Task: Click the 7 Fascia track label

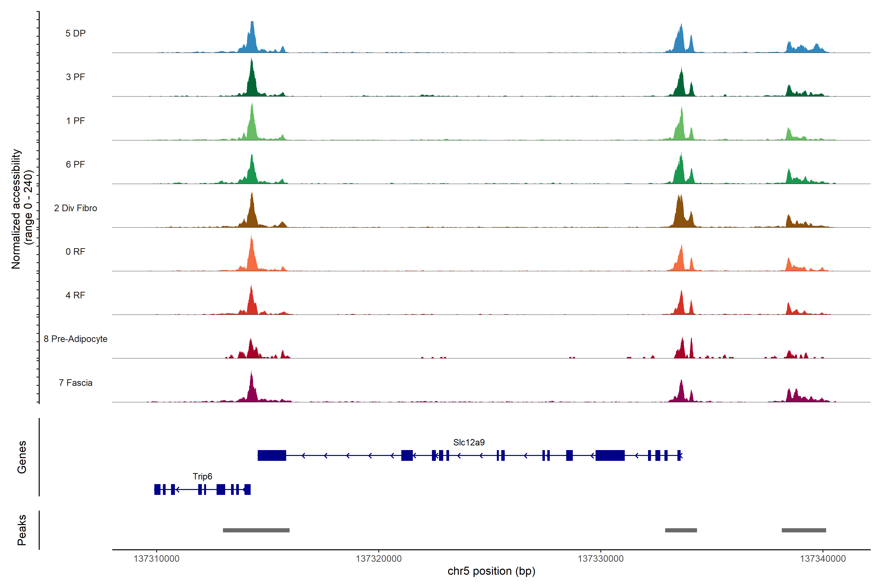Action: [75, 383]
